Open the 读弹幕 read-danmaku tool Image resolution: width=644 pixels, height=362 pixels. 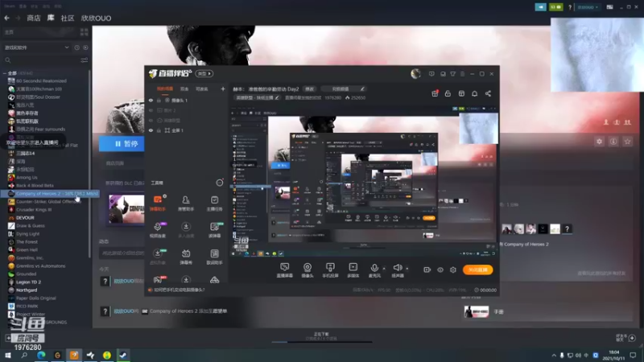pyautogui.click(x=214, y=230)
